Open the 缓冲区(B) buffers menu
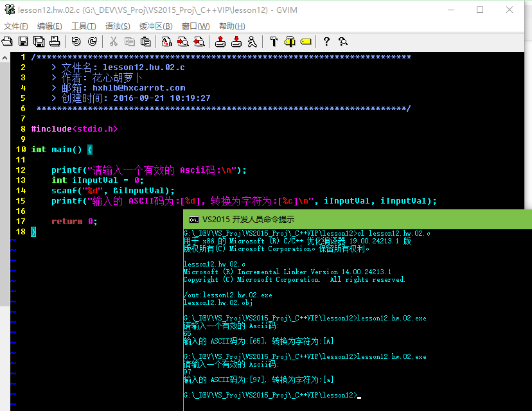532x411 pixels. point(156,26)
